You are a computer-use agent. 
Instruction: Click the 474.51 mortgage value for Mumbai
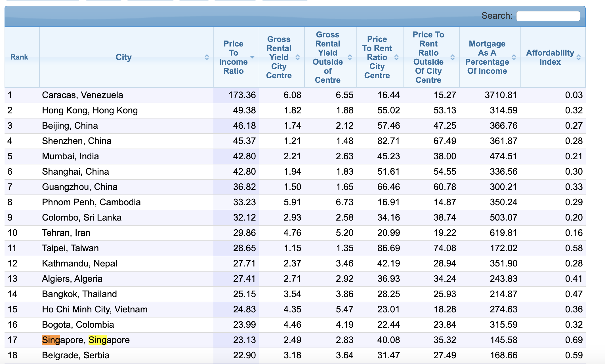[x=504, y=156]
